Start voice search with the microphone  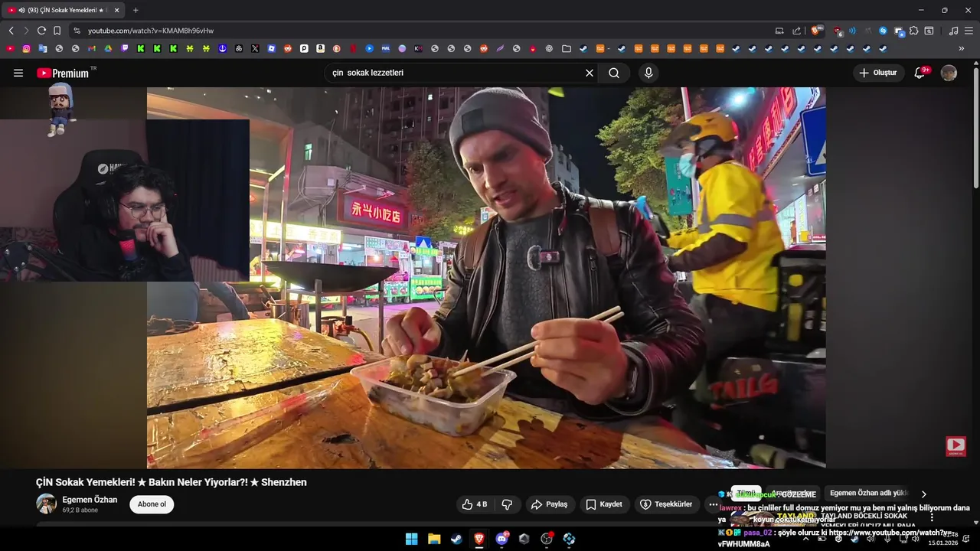(x=648, y=73)
